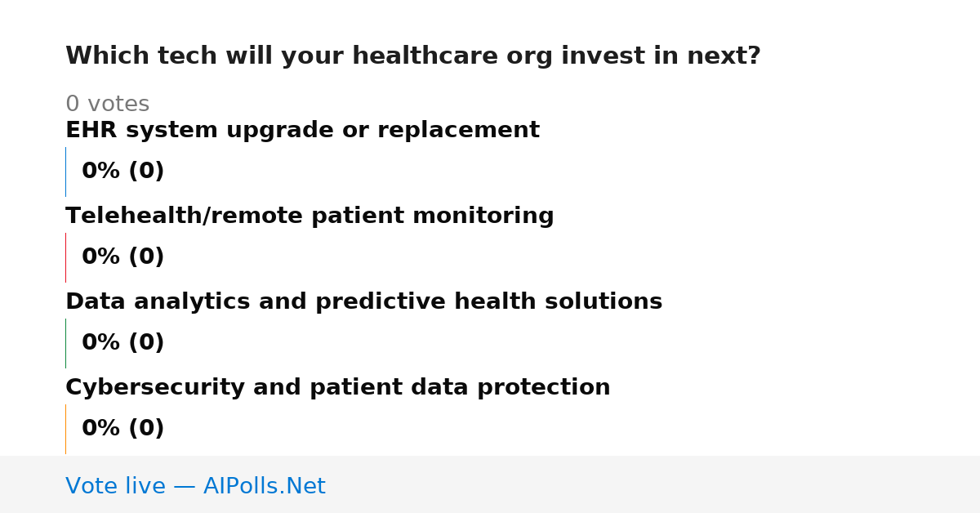
Task: Choose Telehealth/remote patient monitoring option
Action: pos(310,216)
